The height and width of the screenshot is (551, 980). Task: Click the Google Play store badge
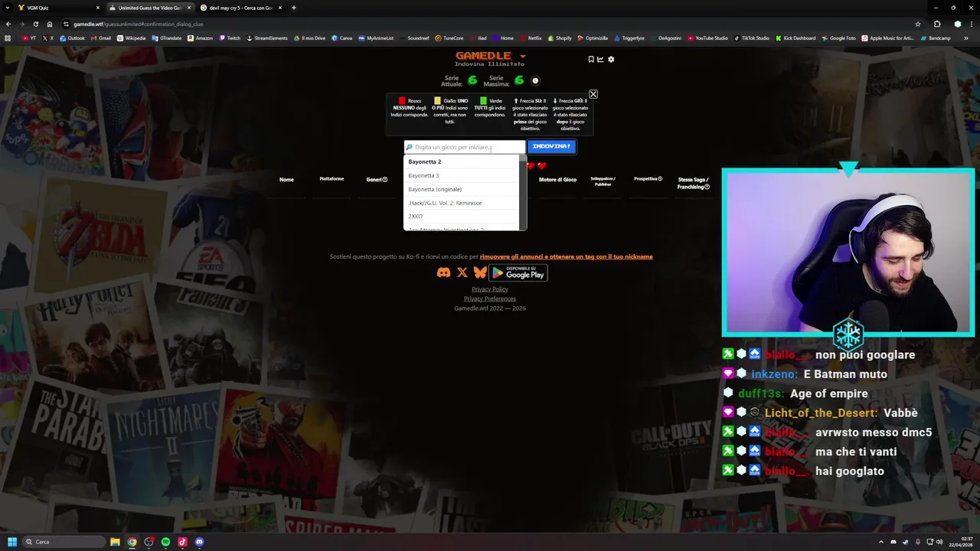click(x=518, y=272)
